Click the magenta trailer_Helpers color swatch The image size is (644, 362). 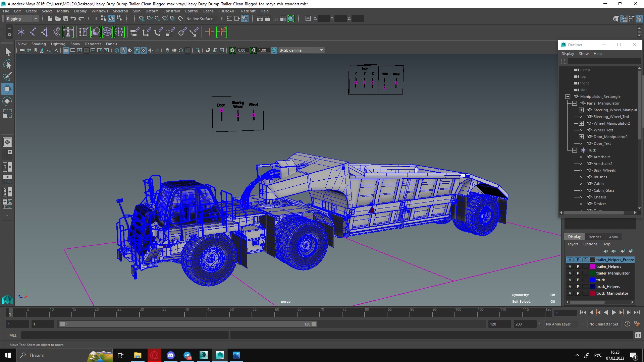(593, 266)
